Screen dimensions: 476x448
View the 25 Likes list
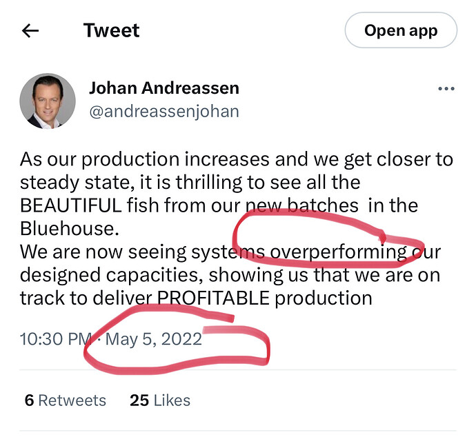(x=160, y=400)
